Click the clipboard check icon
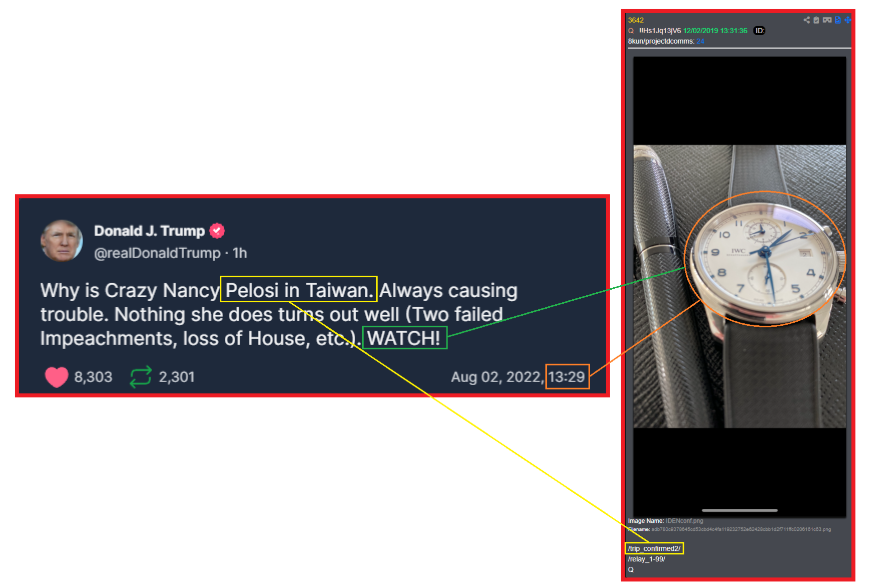 [x=816, y=20]
